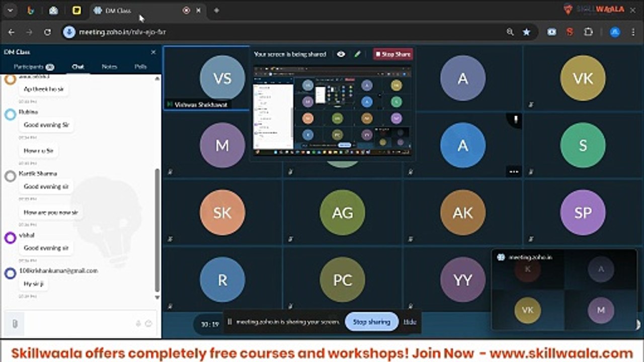The width and height of the screenshot is (644, 362).
Task: Click Kartik Sharma's avatar in chat
Action: click(x=10, y=176)
